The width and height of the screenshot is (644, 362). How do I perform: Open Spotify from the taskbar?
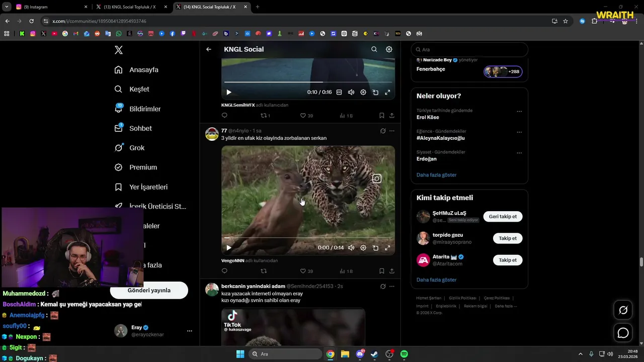click(x=404, y=354)
